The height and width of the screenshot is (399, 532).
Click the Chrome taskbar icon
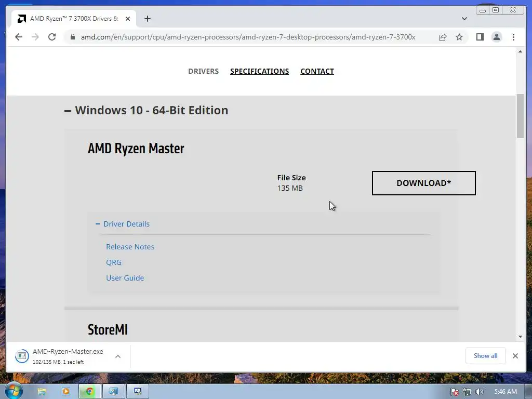(x=89, y=392)
